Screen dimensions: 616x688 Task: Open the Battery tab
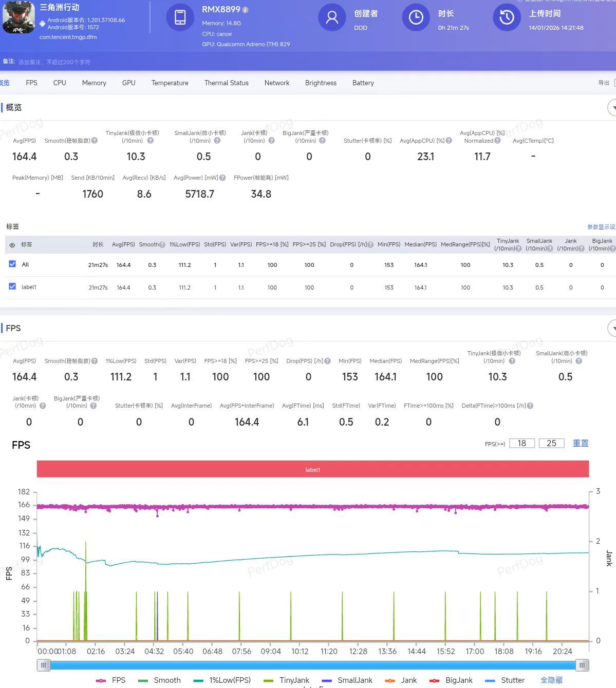click(363, 83)
